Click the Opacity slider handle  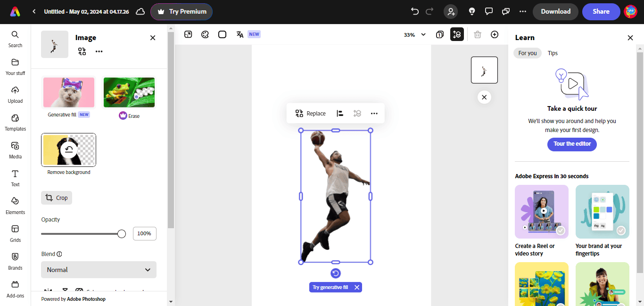tap(122, 234)
